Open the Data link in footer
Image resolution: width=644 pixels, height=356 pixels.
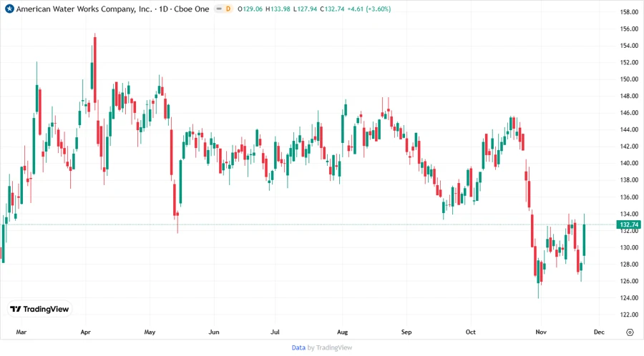pos(298,347)
